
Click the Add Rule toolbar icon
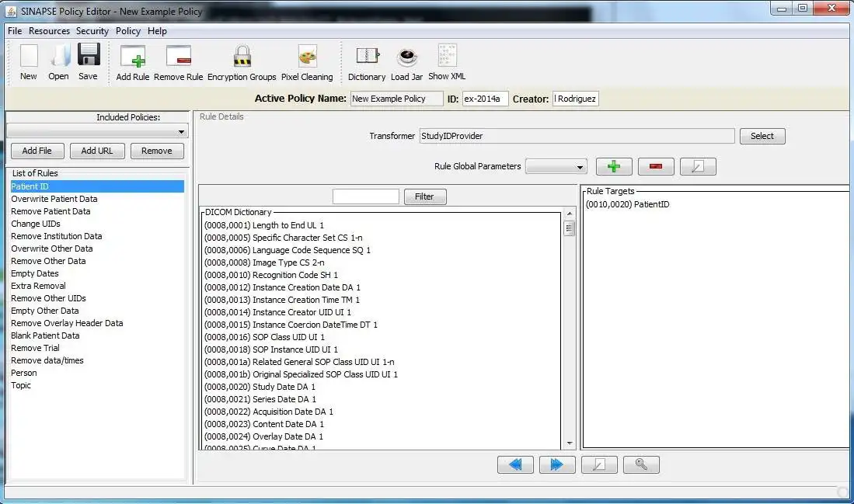coord(133,57)
